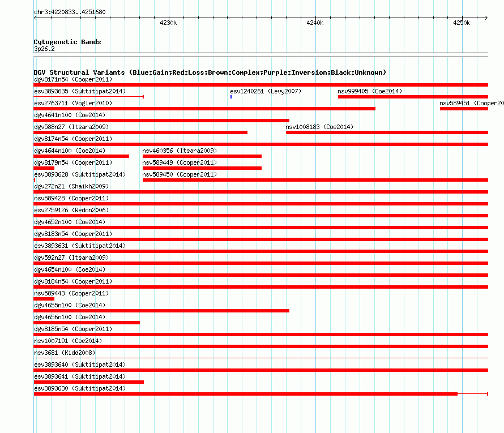Click dgv4654n100 (Coe2014) label
Image resolution: width=504 pixels, height=433 pixels.
click(x=70, y=269)
